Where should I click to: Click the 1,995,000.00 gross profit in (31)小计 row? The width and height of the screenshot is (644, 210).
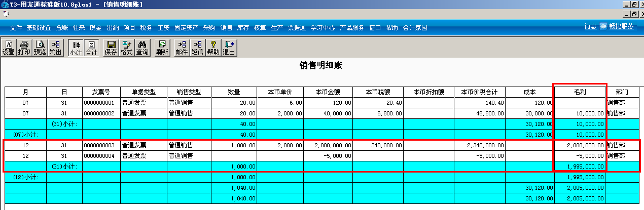[580, 166]
